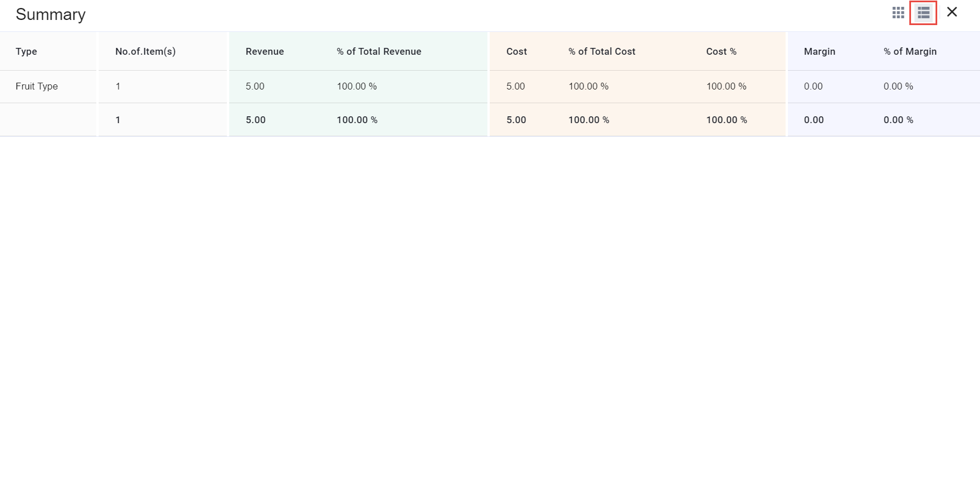
Task: Click Fruit Type cost value 5.00
Action: 515,86
